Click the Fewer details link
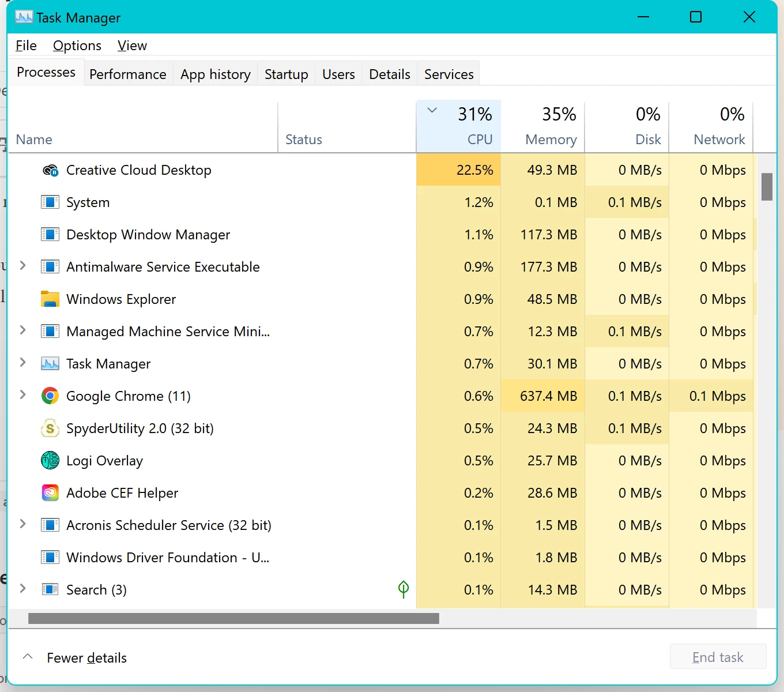 [x=86, y=658]
